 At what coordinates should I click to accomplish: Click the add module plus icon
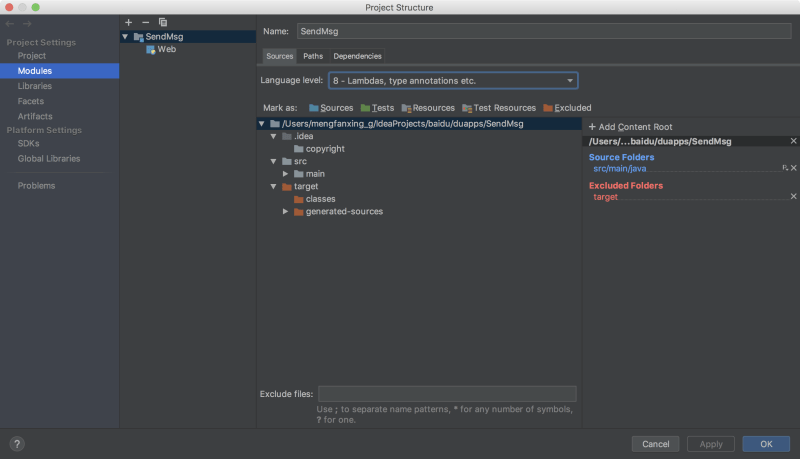pos(129,22)
